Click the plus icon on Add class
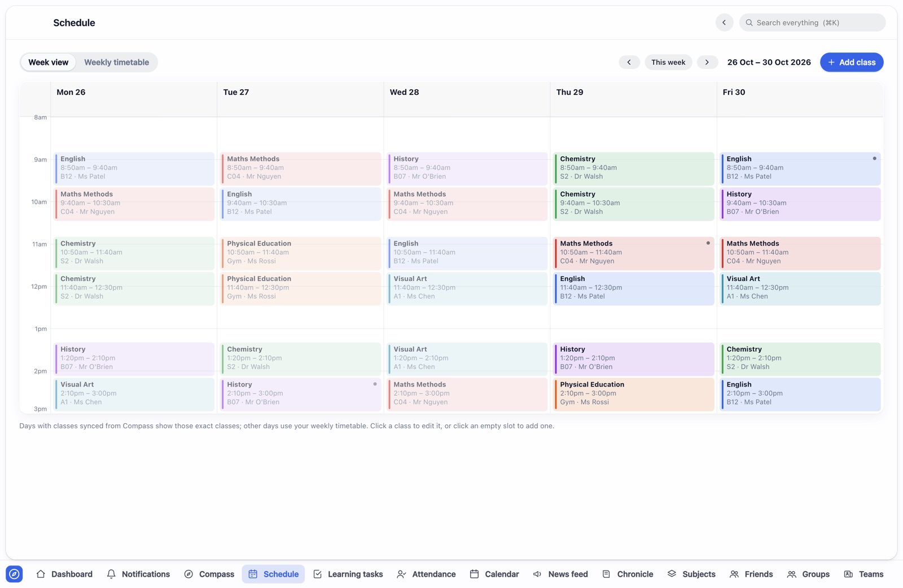The width and height of the screenshot is (903, 588). 831,62
